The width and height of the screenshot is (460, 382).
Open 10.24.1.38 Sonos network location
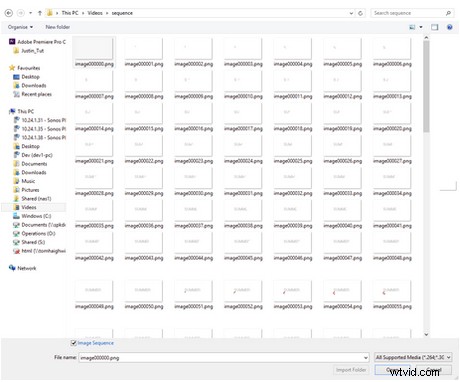coord(40,137)
